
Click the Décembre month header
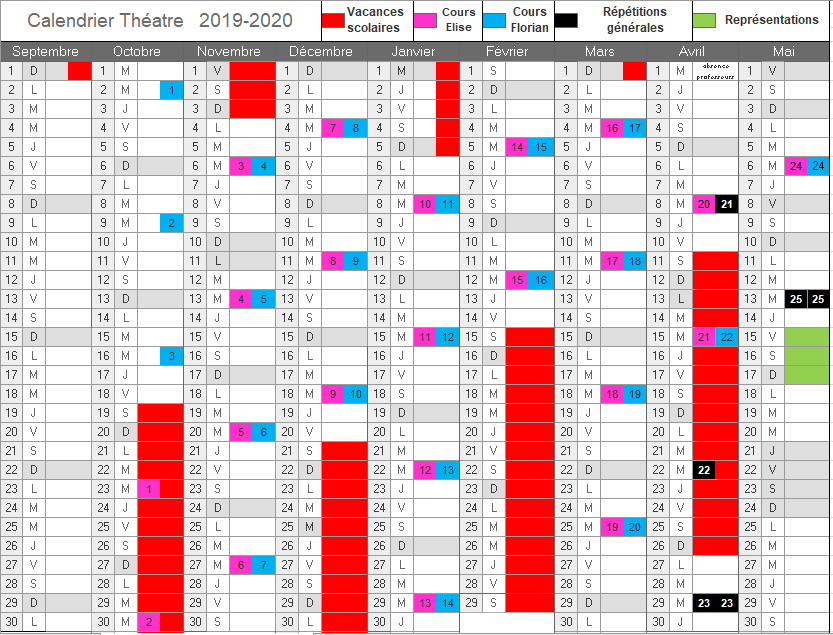coord(320,51)
